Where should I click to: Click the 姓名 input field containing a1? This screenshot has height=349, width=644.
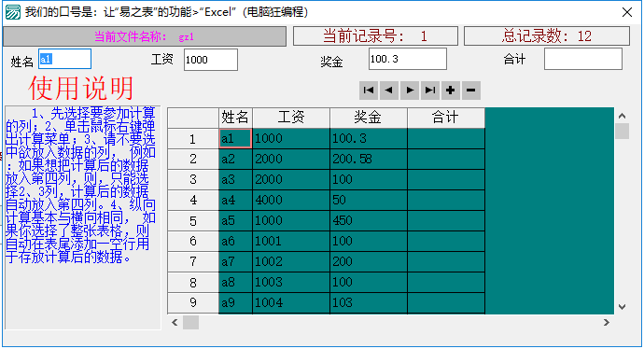pyautogui.click(x=65, y=59)
